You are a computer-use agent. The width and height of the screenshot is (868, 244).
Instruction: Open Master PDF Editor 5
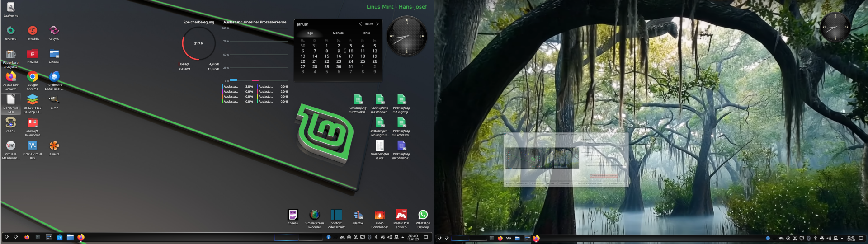(x=401, y=215)
